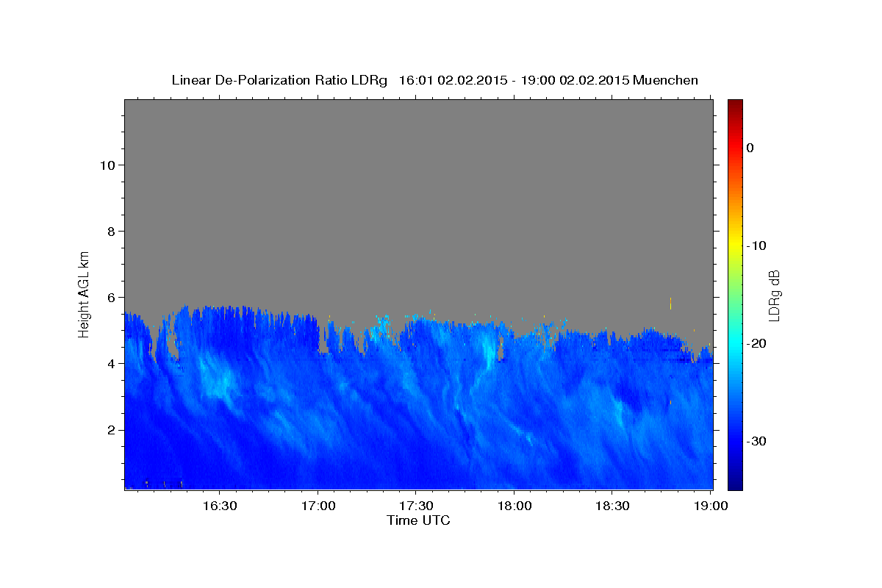Image resolution: width=882 pixels, height=588 pixels.
Task: Click the height tick label 8
Action: [110, 232]
